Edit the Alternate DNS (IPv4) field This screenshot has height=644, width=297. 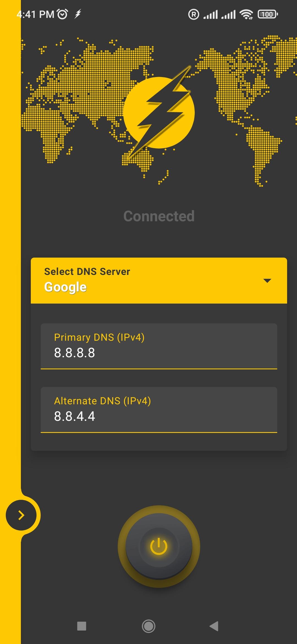click(x=159, y=410)
